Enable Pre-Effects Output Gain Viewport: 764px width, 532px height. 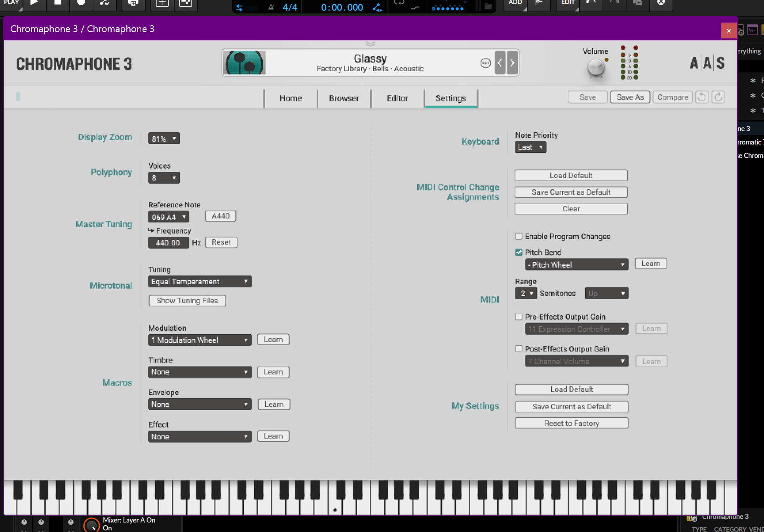click(519, 316)
